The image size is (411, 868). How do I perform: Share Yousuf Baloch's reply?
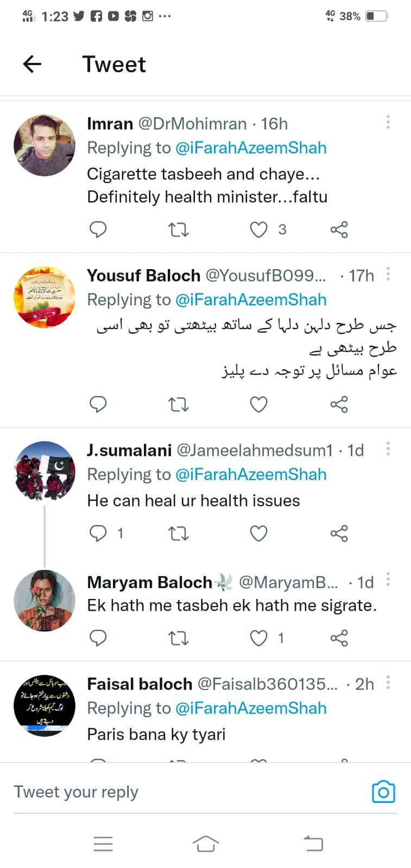(x=339, y=404)
